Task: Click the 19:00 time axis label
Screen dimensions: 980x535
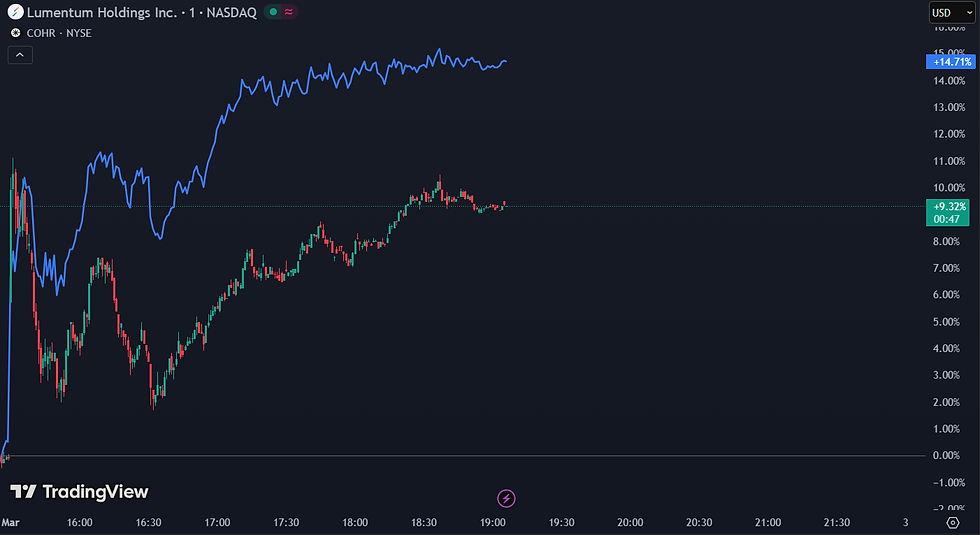Action: click(x=492, y=522)
